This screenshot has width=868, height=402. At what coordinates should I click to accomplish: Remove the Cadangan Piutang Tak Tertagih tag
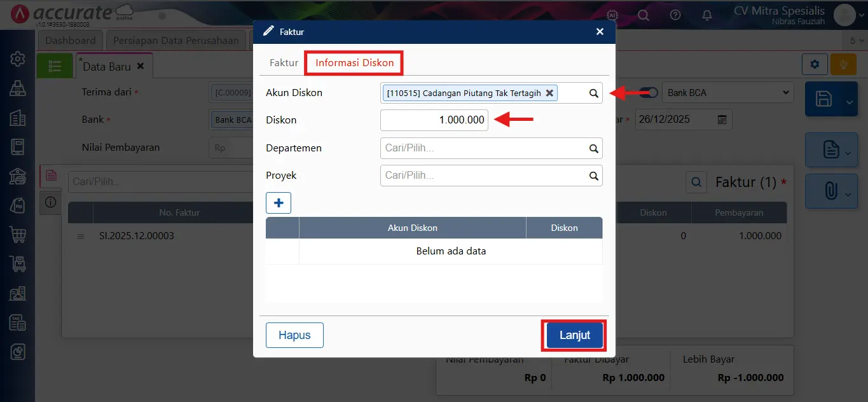[x=549, y=93]
